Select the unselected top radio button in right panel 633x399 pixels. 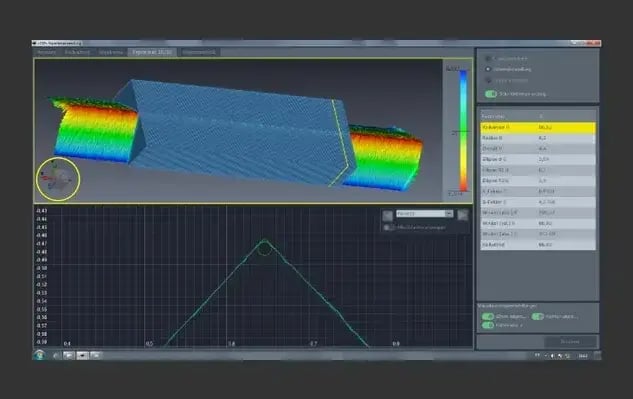tap(488, 59)
